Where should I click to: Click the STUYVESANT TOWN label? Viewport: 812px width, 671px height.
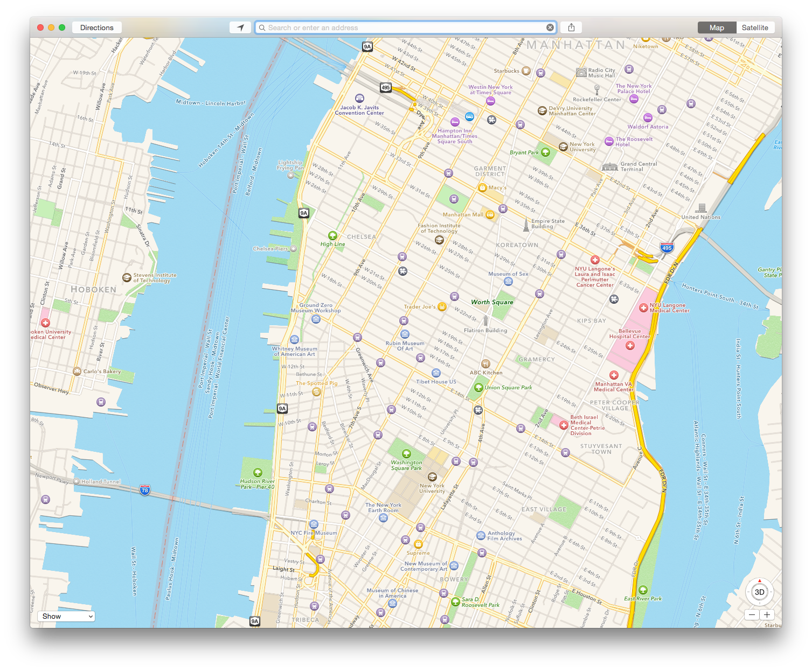click(x=601, y=449)
